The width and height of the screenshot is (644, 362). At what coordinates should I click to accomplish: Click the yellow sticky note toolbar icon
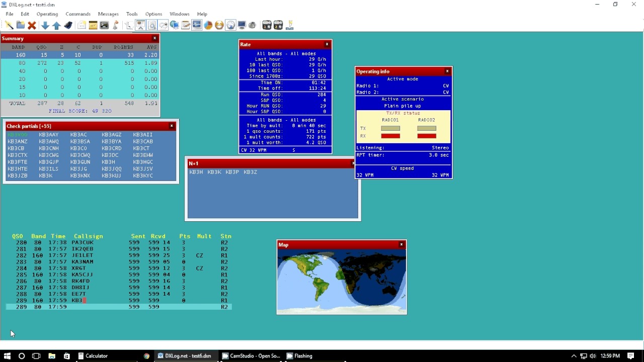93,25
